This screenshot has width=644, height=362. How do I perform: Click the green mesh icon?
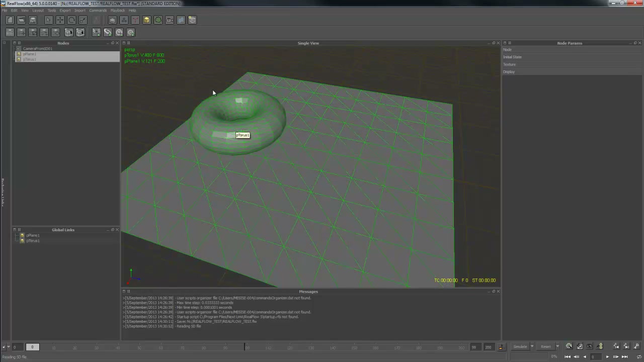pyautogui.click(x=158, y=20)
